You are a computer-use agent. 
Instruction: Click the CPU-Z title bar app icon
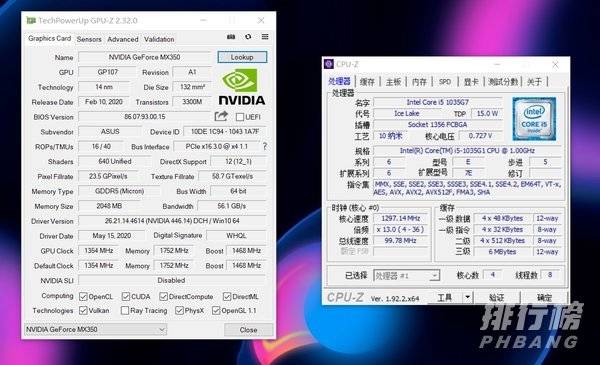[x=329, y=64]
